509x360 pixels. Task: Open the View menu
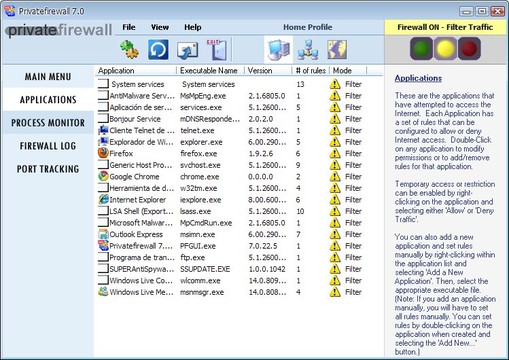160,27
